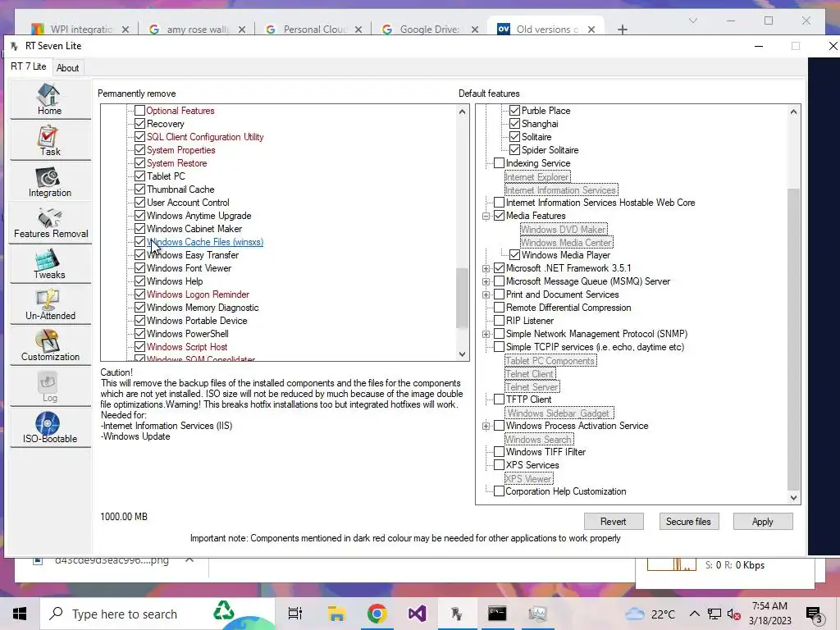Open Visual Studio from taskbar
The width and height of the screenshot is (840, 630).
417,614
